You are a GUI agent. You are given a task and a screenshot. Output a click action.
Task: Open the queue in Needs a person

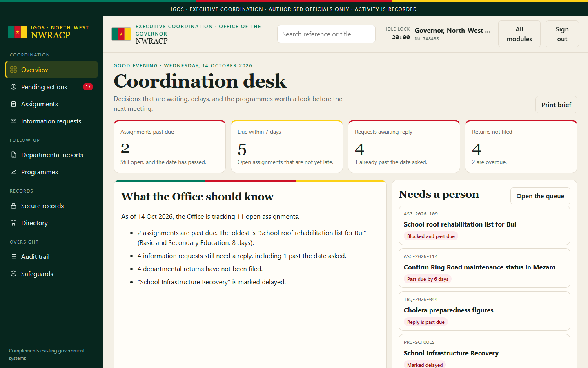540,196
